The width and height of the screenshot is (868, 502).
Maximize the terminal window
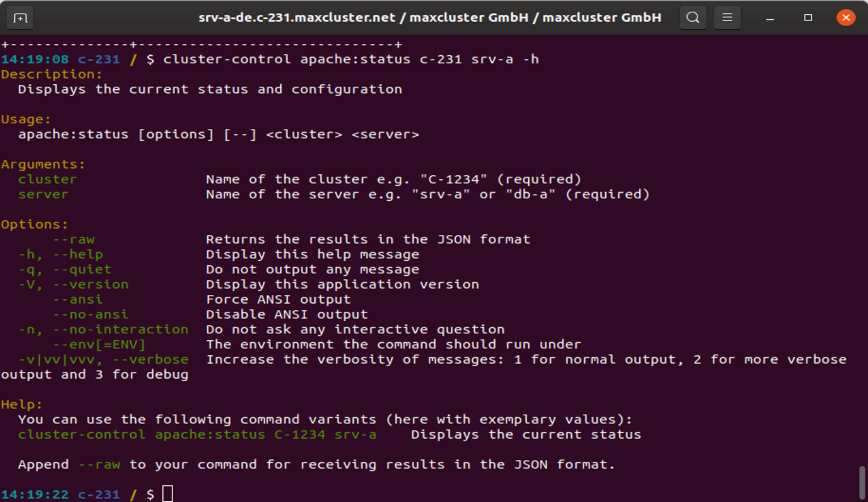pos(808,18)
